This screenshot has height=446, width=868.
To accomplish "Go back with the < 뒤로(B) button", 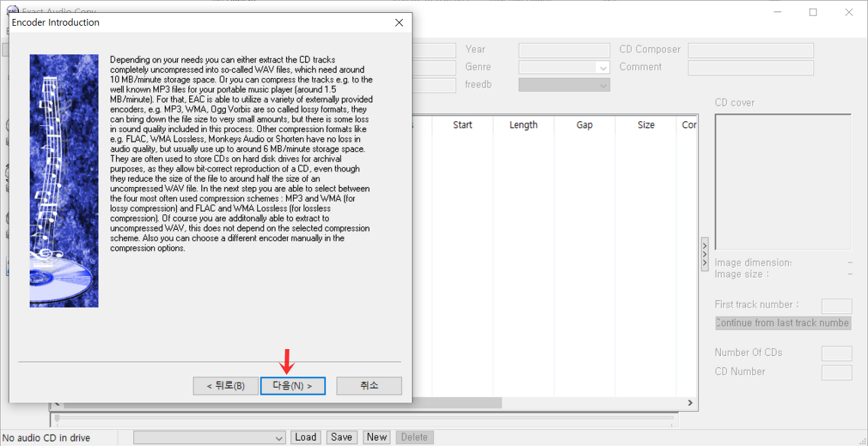I will click(225, 386).
